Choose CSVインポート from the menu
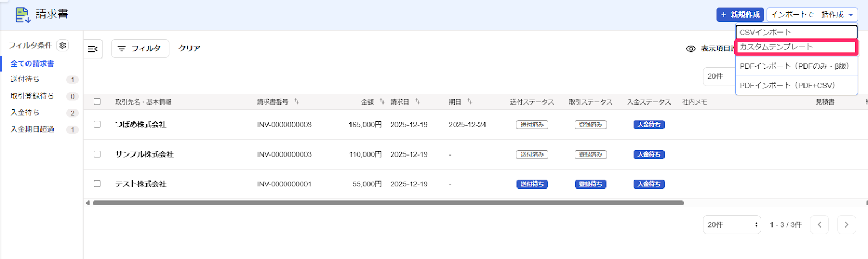The image size is (868, 259). click(796, 32)
